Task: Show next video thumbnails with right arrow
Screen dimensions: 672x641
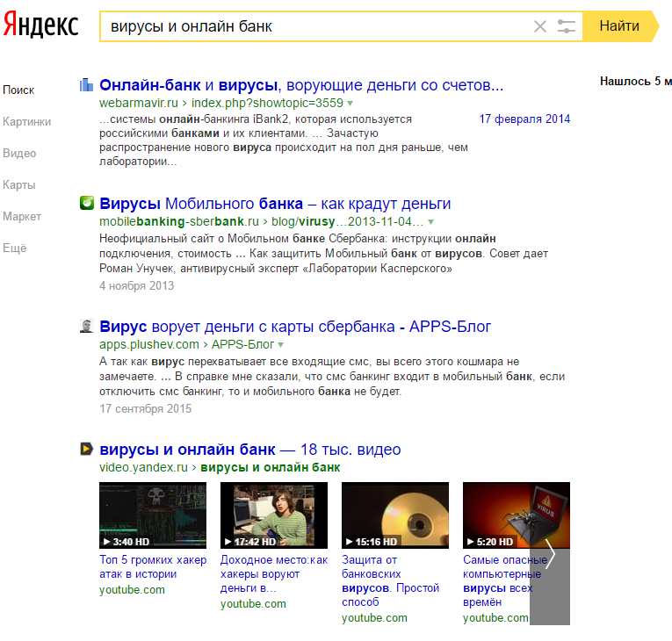Action: [550, 553]
